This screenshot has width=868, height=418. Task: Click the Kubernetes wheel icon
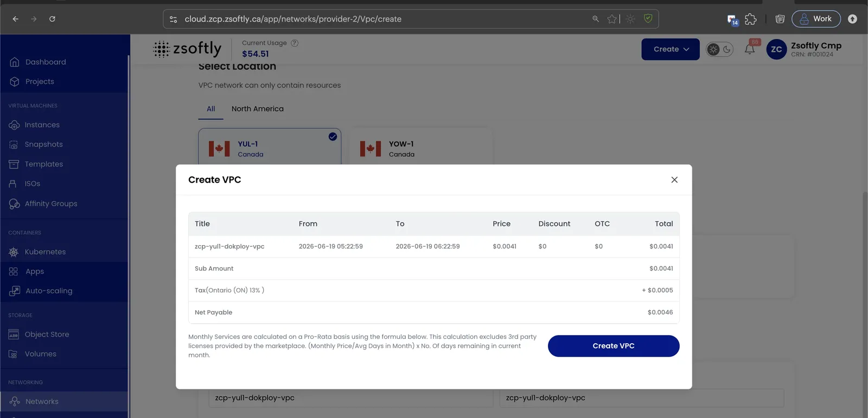pyautogui.click(x=14, y=252)
